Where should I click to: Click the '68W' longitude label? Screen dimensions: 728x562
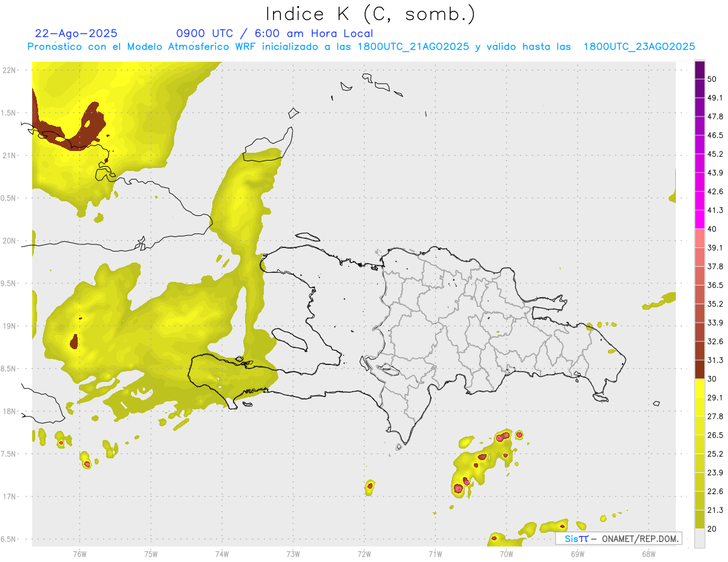tap(648, 554)
